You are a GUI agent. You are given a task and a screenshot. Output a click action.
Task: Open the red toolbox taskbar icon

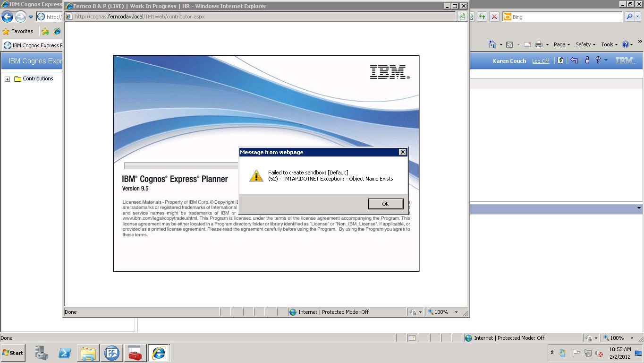135,353
